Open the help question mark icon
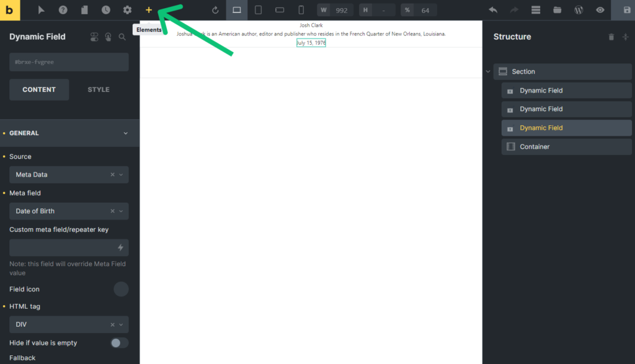 click(63, 10)
